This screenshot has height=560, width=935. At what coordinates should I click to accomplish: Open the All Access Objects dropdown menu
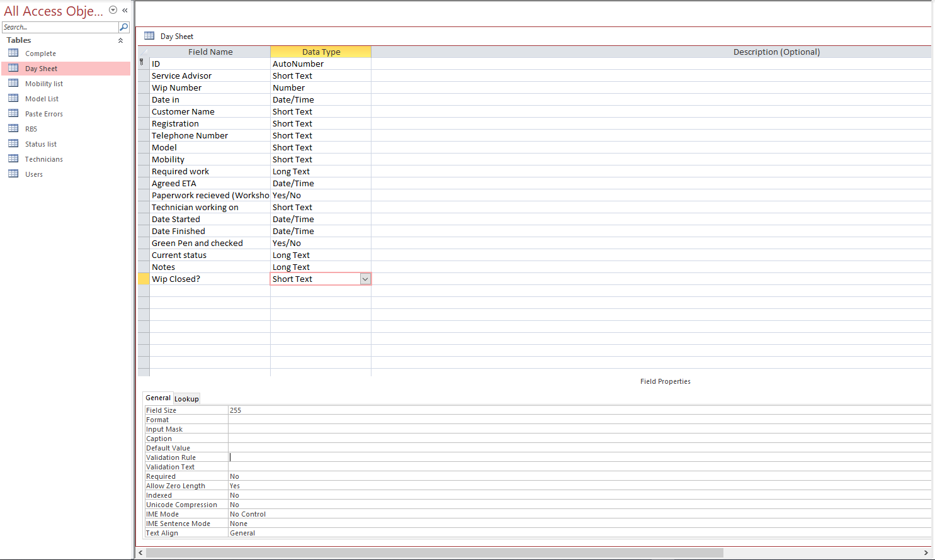(113, 10)
